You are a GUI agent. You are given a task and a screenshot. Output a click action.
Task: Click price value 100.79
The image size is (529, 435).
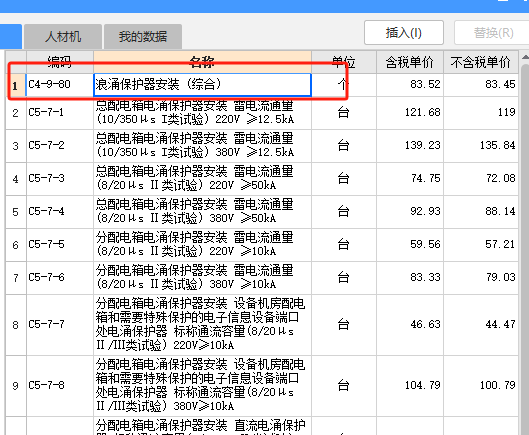(x=498, y=385)
